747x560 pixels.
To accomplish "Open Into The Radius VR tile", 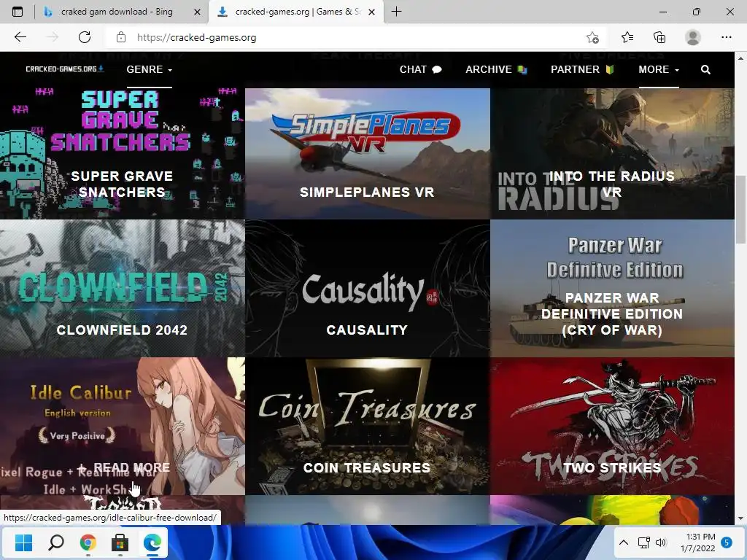I will pyautogui.click(x=612, y=154).
